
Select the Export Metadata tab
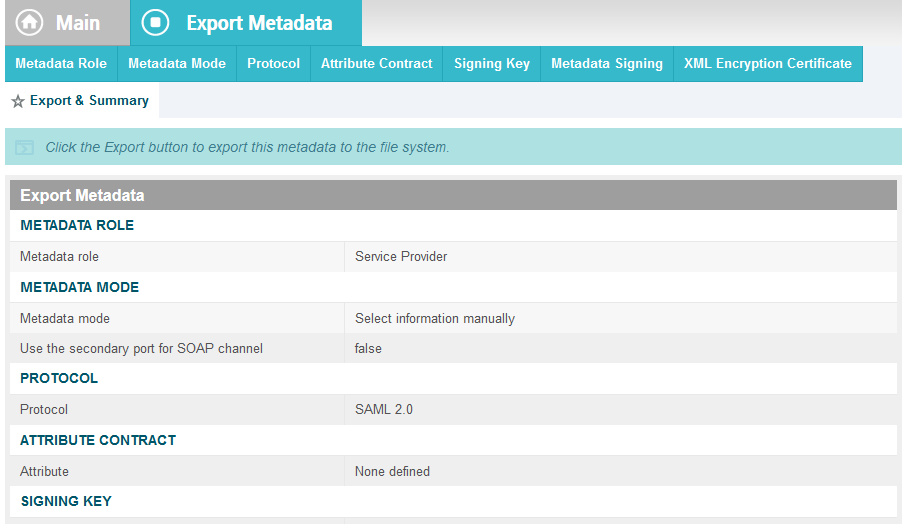coord(246,23)
